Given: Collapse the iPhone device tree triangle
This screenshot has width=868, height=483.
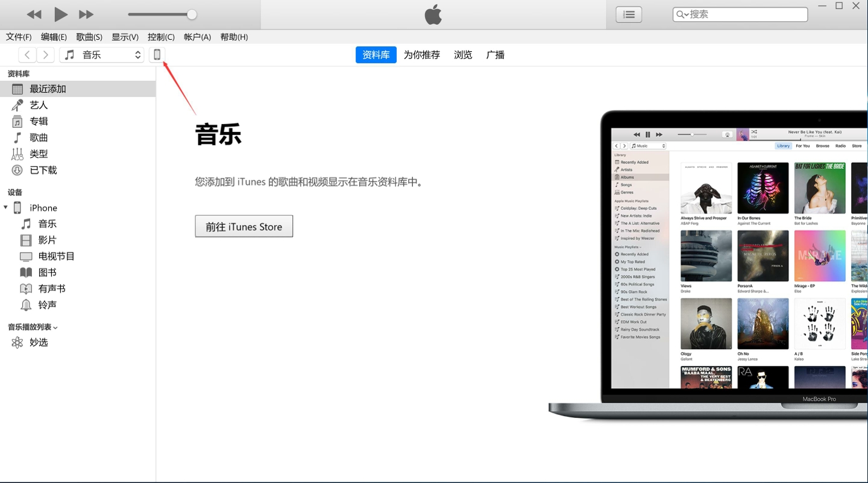Looking at the screenshot, I should (5, 207).
